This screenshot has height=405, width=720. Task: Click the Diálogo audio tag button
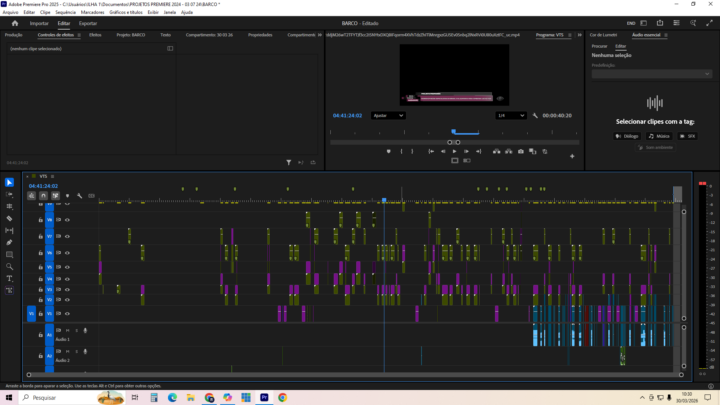click(625, 135)
